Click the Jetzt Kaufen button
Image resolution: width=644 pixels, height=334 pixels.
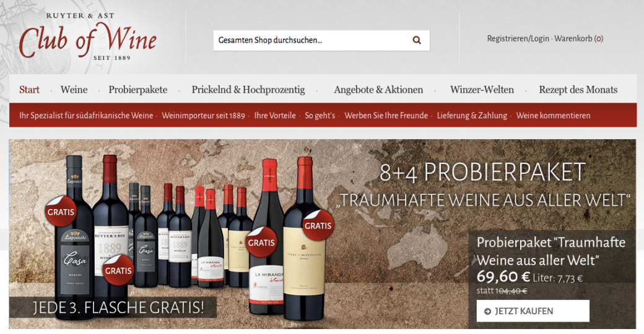(533, 311)
